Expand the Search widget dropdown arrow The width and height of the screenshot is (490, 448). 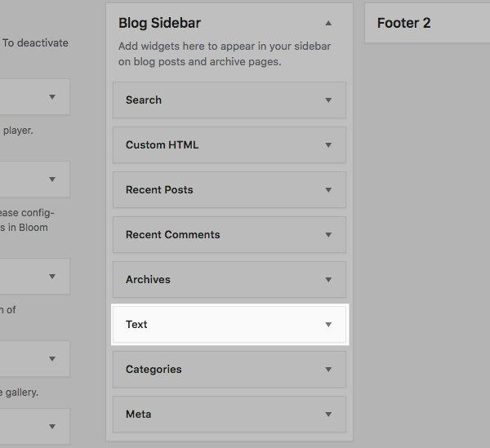pyautogui.click(x=328, y=100)
